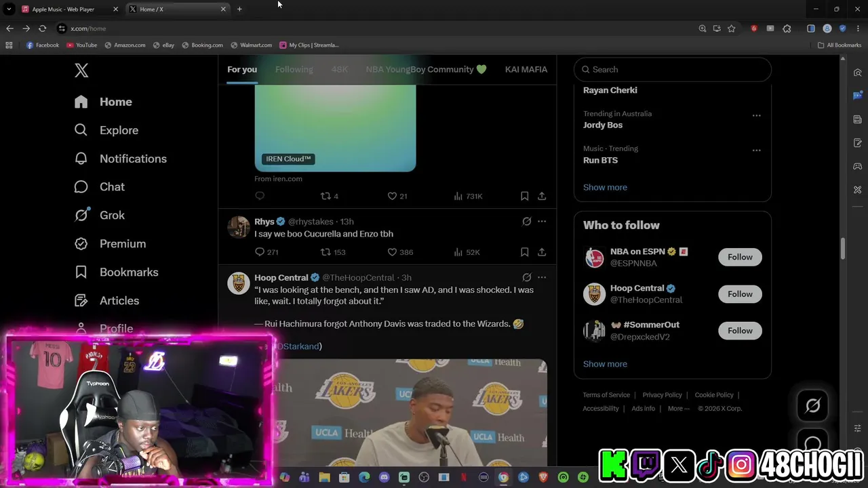Image resolution: width=868 pixels, height=488 pixels.
Task: Select the For you tab
Action: coord(242,69)
